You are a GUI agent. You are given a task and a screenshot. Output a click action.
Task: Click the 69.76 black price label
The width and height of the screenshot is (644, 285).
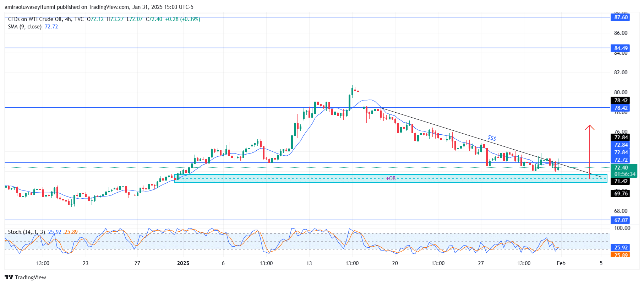621,194
